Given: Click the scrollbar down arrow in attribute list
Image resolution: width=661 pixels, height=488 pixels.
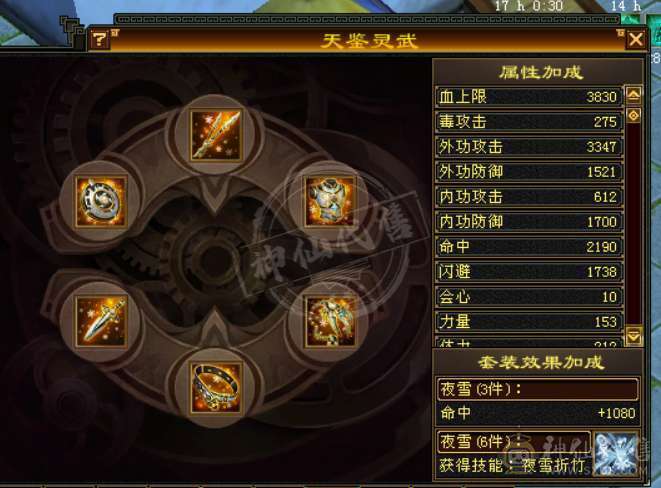Looking at the screenshot, I should click(634, 336).
